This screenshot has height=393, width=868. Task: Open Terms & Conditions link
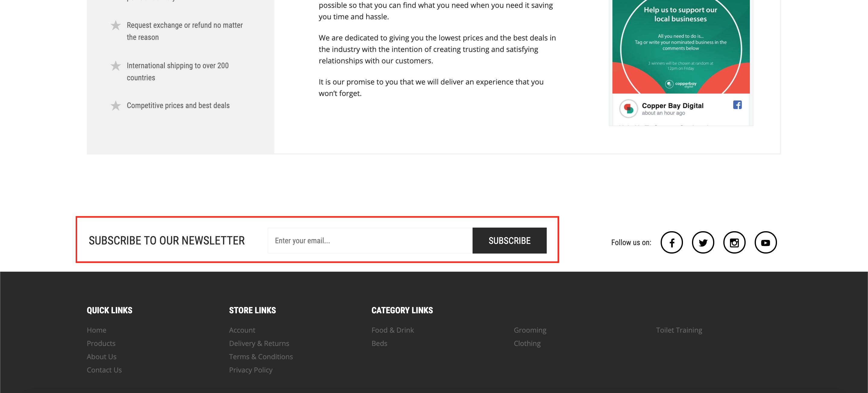pos(260,356)
